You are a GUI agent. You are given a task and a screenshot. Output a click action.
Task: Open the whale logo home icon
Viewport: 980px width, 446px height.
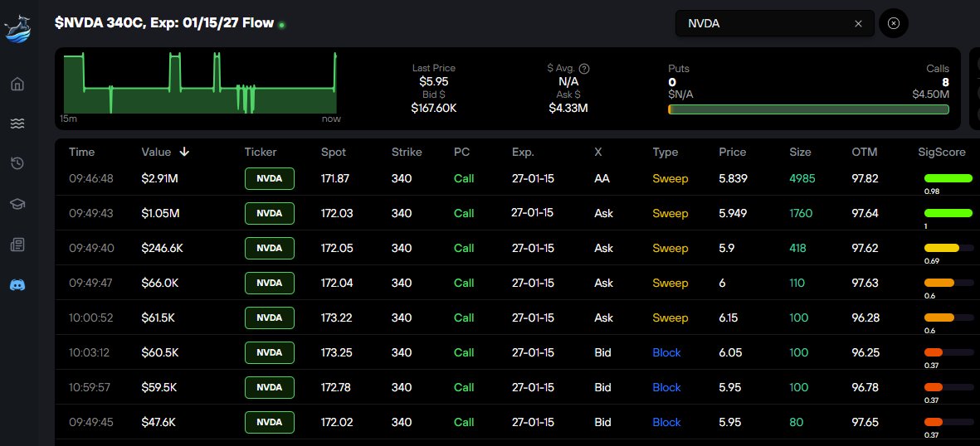click(17, 29)
